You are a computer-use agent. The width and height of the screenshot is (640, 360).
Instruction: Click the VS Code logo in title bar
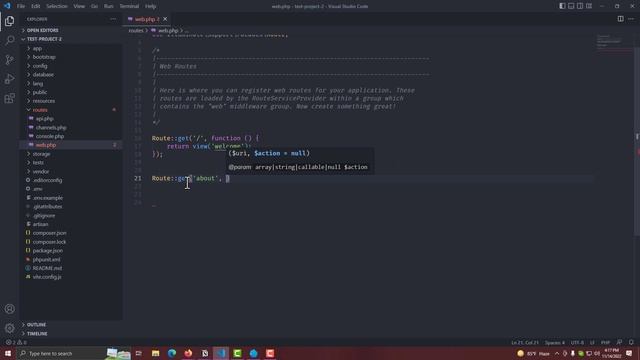pos(7,6)
